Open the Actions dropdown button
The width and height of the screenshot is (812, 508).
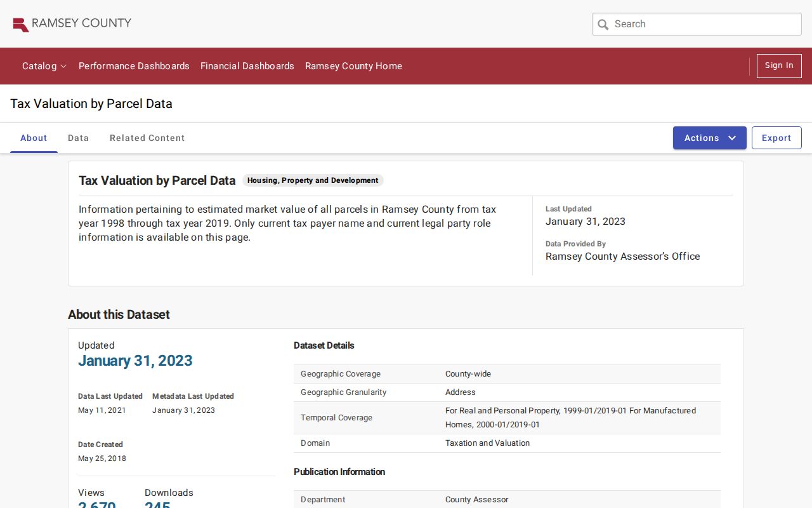(x=710, y=138)
